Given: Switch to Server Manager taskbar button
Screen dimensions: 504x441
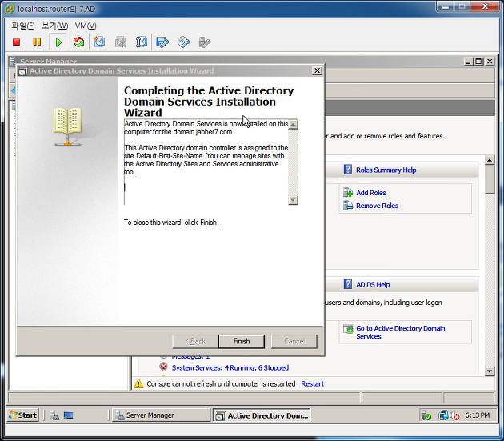Looking at the screenshot, I should (x=161, y=415).
